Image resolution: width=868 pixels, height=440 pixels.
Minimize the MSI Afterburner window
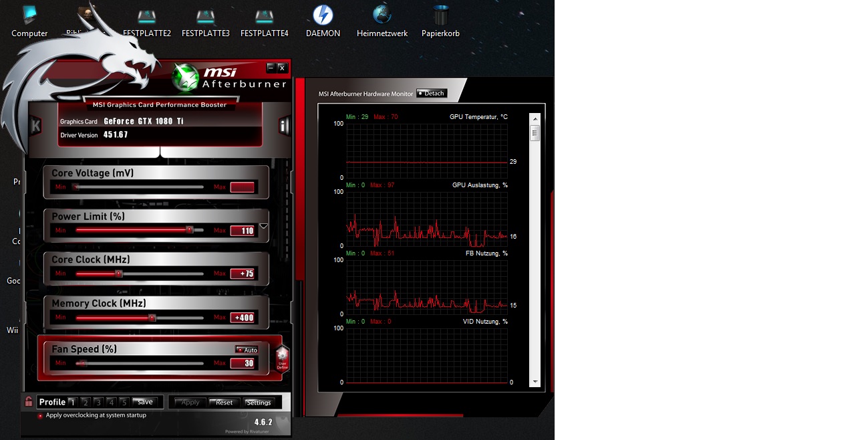[x=271, y=68]
